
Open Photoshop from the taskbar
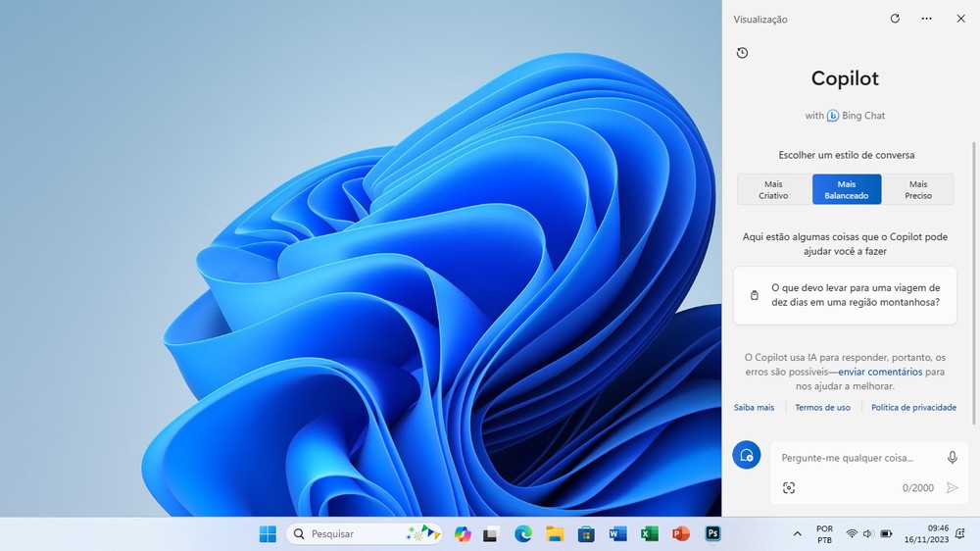pyautogui.click(x=713, y=533)
